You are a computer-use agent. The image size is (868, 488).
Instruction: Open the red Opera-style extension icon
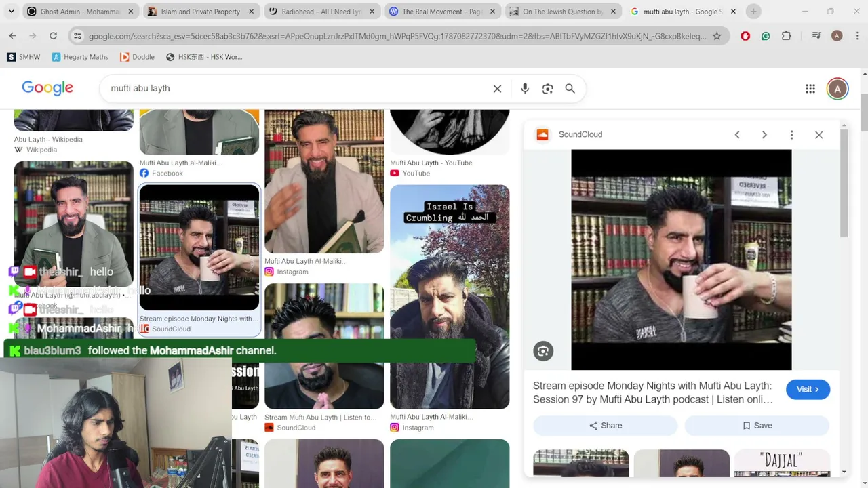(745, 36)
